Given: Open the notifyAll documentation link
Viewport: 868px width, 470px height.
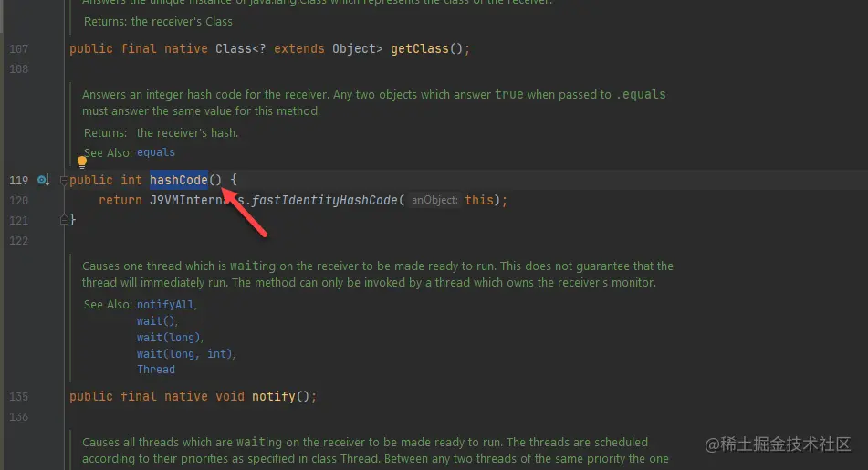Looking at the screenshot, I should click(165, 305).
